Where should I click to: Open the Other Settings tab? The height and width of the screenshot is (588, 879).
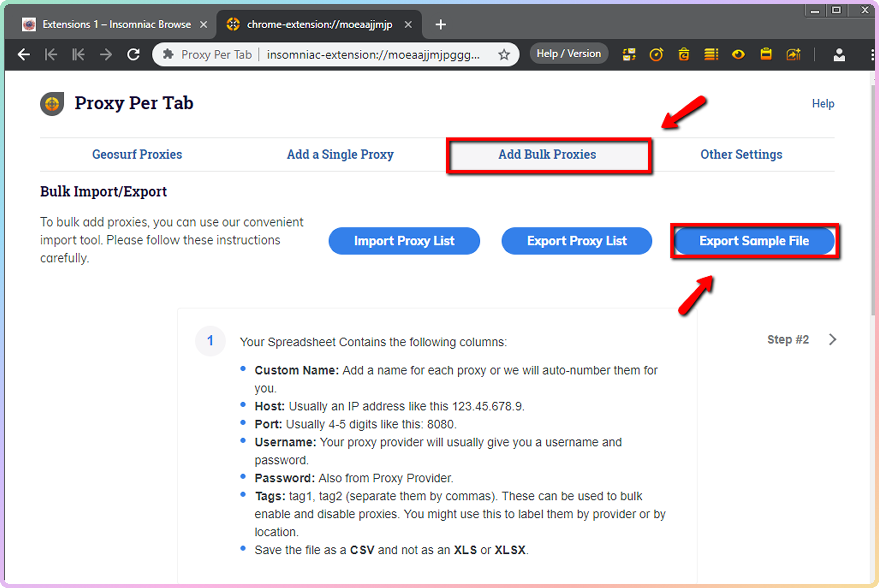tap(741, 154)
